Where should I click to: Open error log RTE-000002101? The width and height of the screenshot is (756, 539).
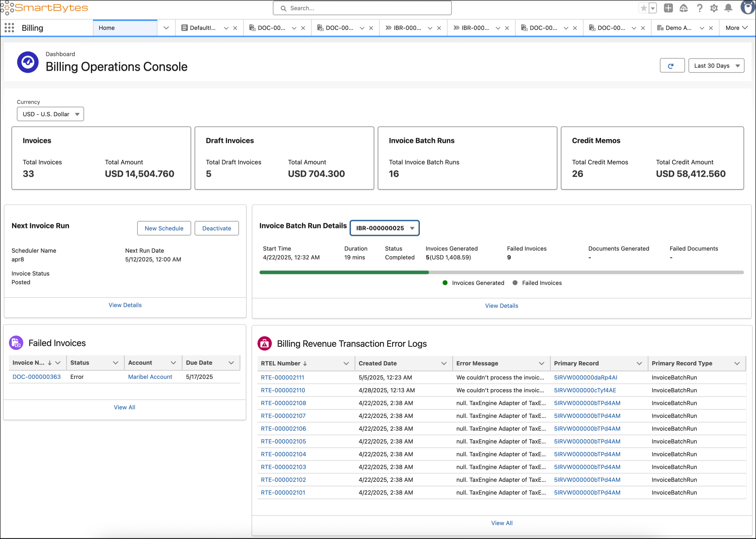pyautogui.click(x=283, y=493)
